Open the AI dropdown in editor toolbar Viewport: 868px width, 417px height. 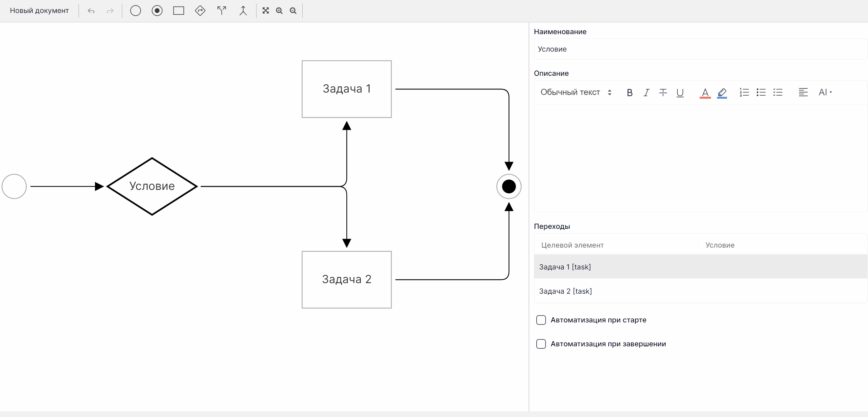click(825, 93)
